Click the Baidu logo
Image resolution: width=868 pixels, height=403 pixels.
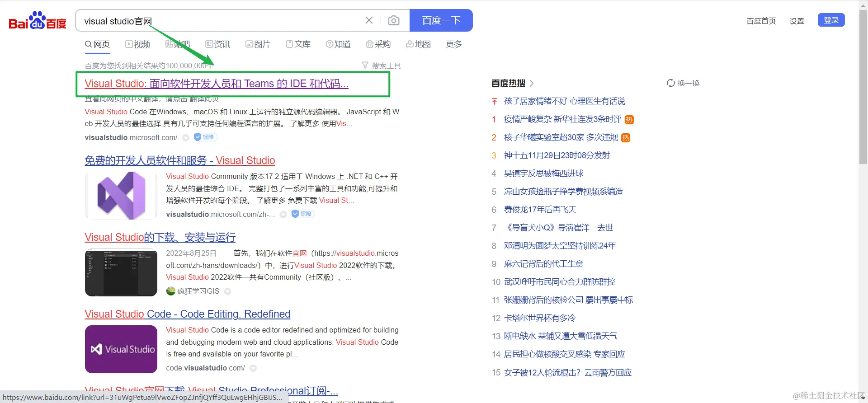[x=38, y=21]
